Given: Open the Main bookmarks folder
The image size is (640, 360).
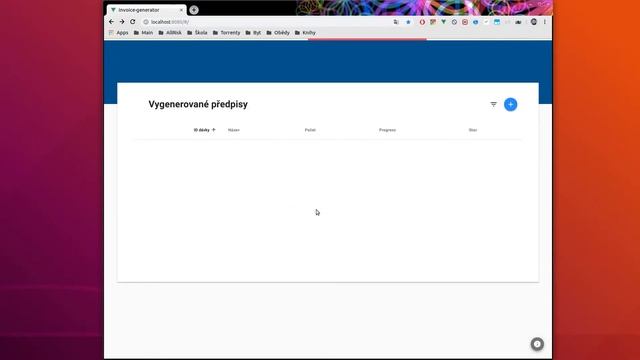Looking at the screenshot, I should (x=143, y=33).
